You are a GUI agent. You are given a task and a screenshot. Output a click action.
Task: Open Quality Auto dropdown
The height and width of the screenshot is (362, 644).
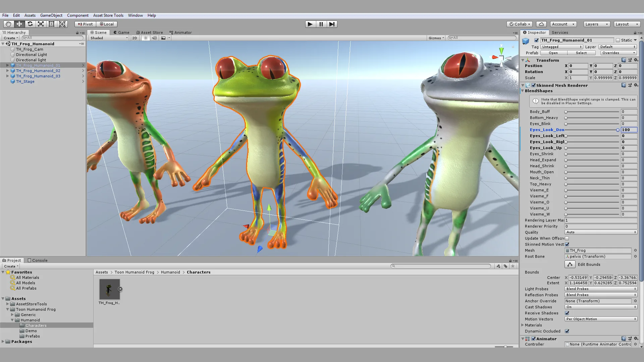[x=601, y=232]
